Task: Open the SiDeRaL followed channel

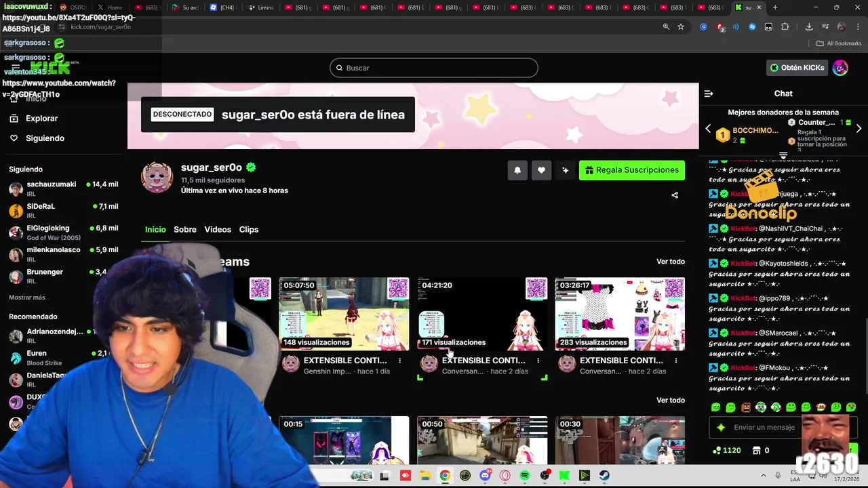Action: pos(63,210)
